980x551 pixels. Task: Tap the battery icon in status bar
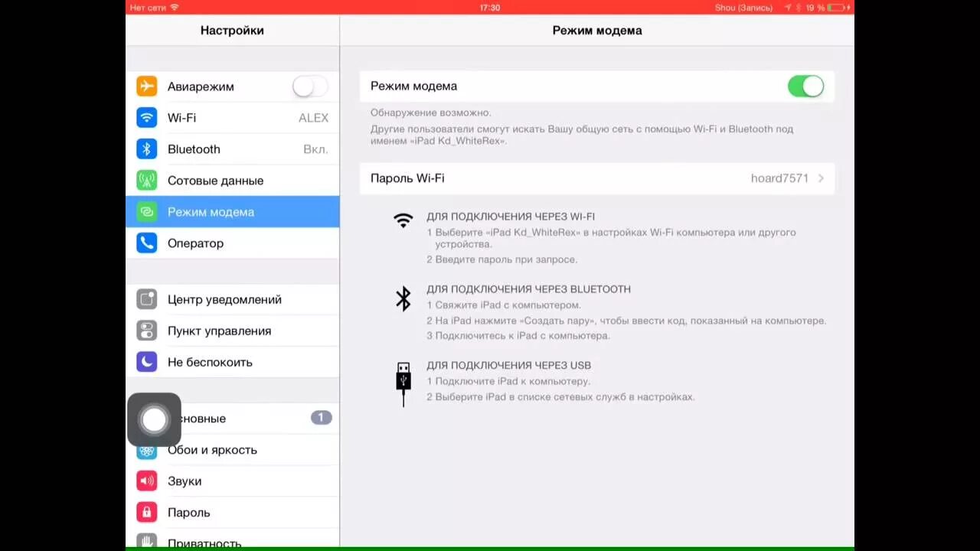coord(835,8)
